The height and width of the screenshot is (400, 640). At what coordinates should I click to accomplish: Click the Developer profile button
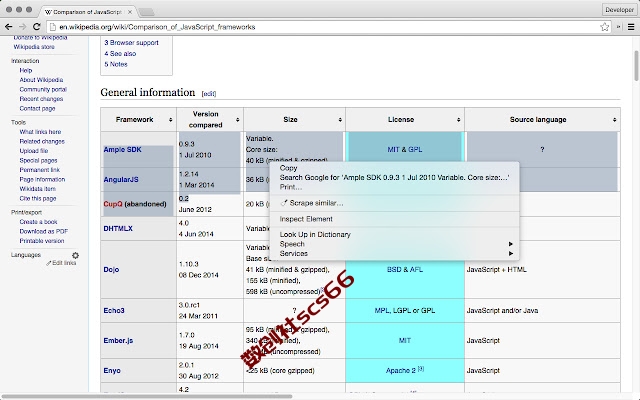619,9
